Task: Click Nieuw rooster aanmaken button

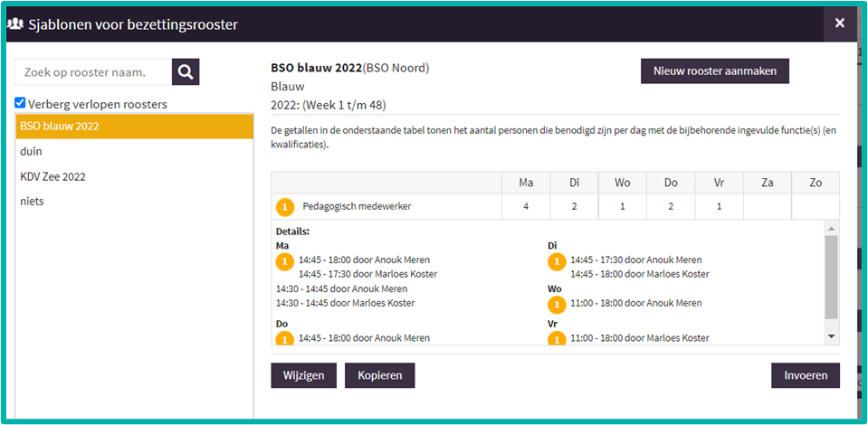Action: (x=714, y=71)
